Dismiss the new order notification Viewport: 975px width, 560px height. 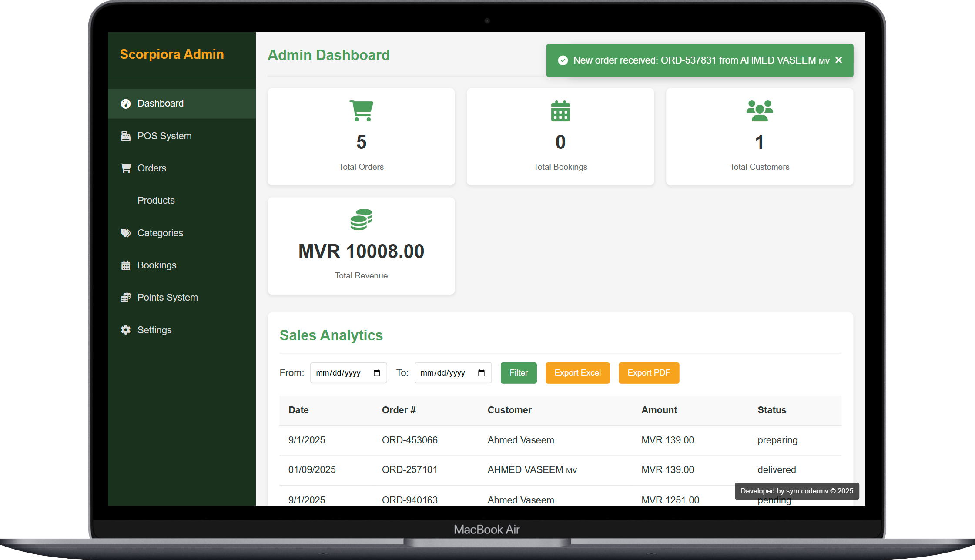pos(839,60)
